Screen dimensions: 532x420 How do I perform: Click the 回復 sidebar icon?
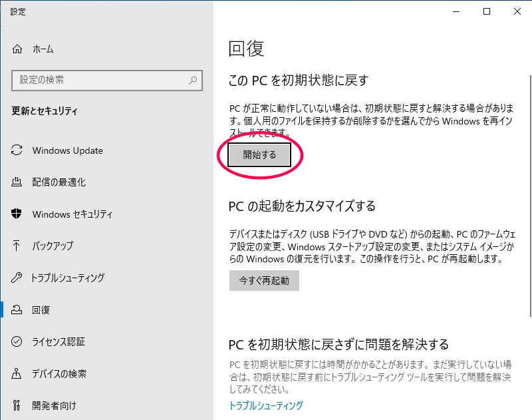click(17, 310)
